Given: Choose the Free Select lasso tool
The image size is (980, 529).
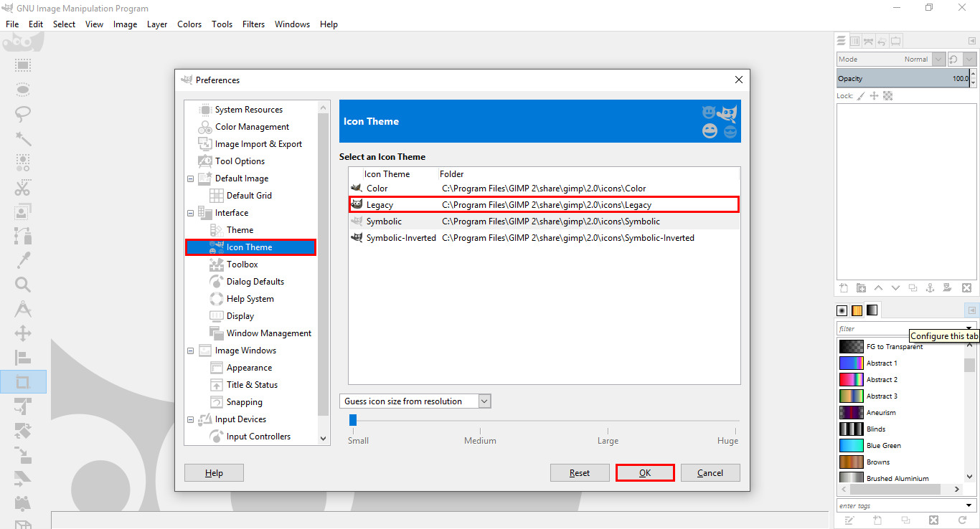Looking at the screenshot, I should tap(23, 113).
